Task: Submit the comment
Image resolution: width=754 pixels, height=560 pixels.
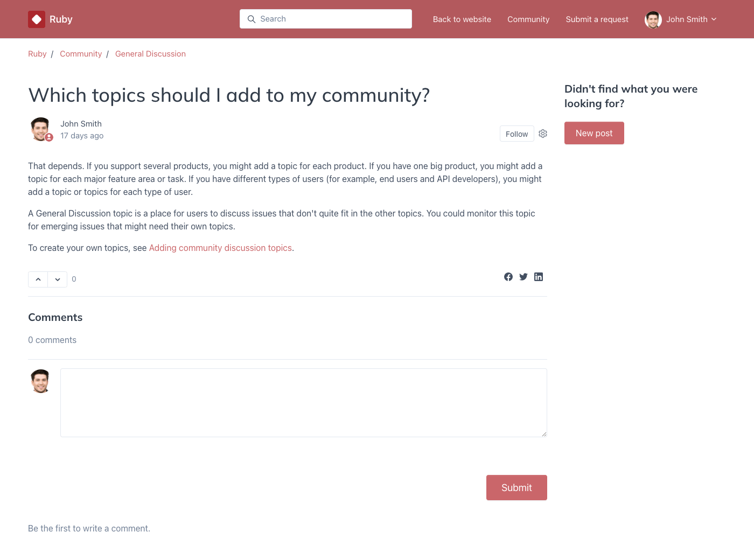Action: (x=516, y=488)
